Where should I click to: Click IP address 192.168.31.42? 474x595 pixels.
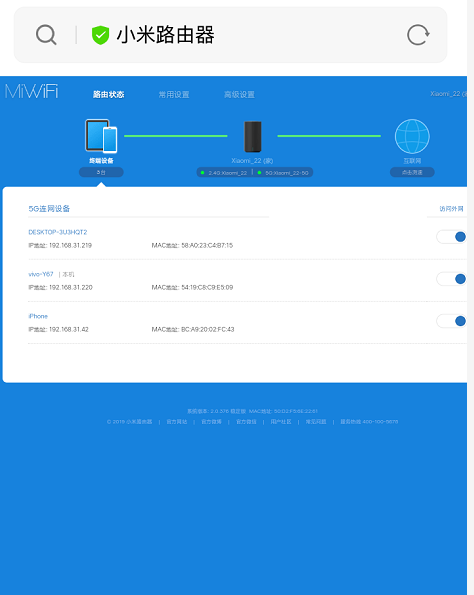(69, 329)
